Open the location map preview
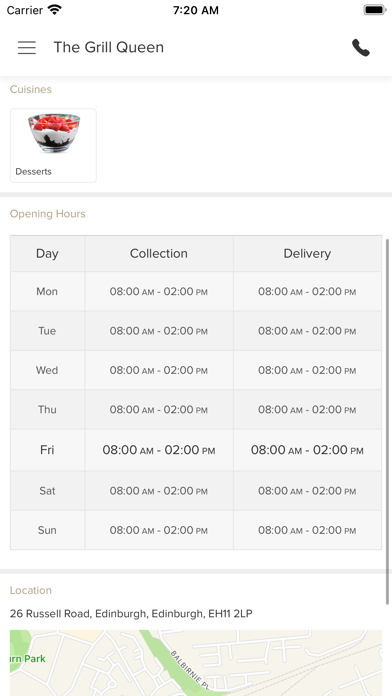Screen dimensions: 392x696 (x=196, y=663)
